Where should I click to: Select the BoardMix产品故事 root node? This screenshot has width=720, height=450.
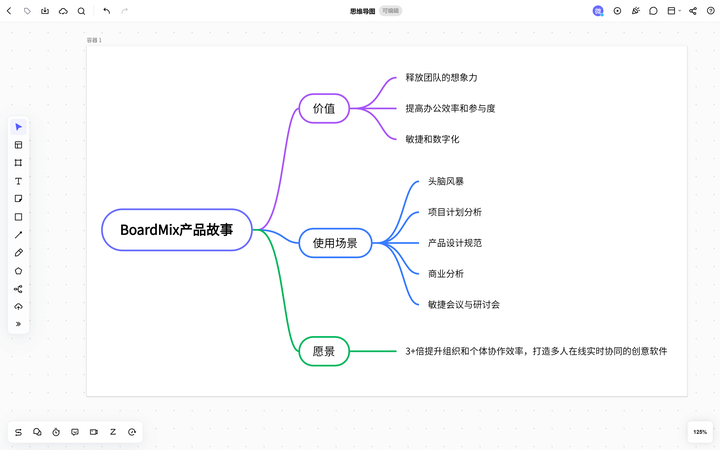(x=177, y=230)
